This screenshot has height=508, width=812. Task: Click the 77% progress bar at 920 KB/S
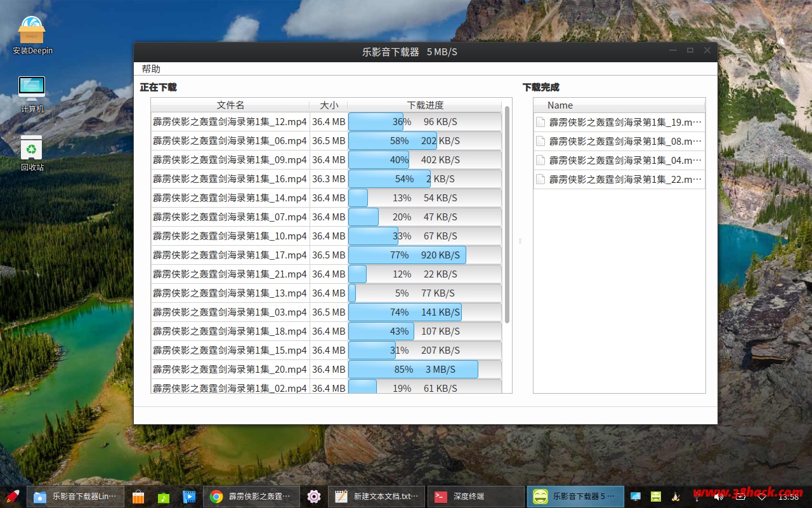pyautogui.click(x=424, y=255)
